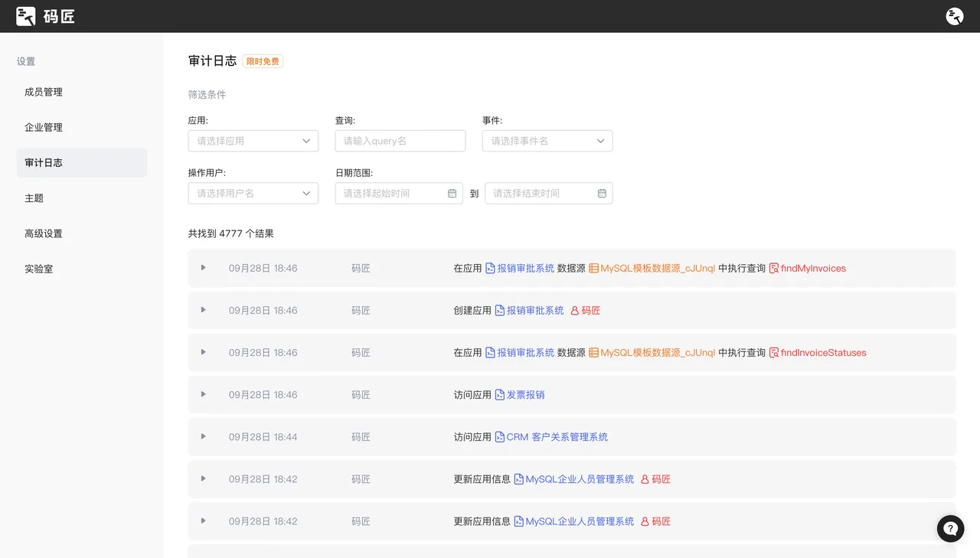The image size is (980, 558).
Task: Click the findInvoiceStatuses query link
Action: point(824,353)
